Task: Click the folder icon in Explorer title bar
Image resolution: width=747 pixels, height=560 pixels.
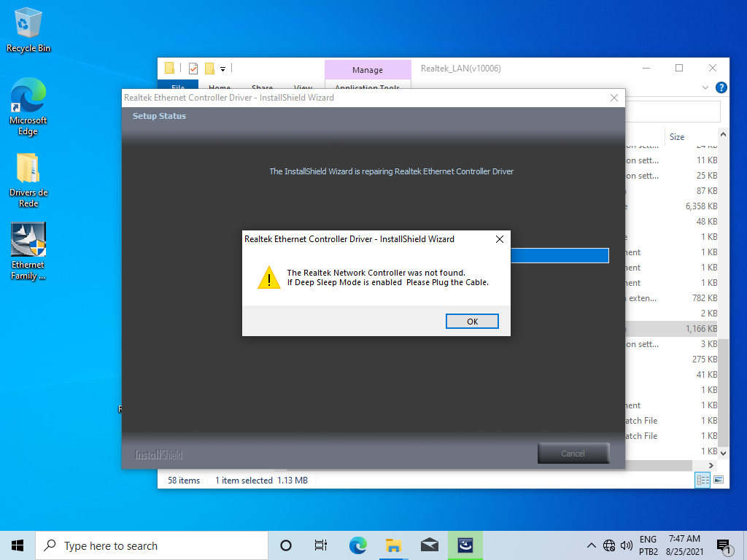Action: click(x=169, y=69)
